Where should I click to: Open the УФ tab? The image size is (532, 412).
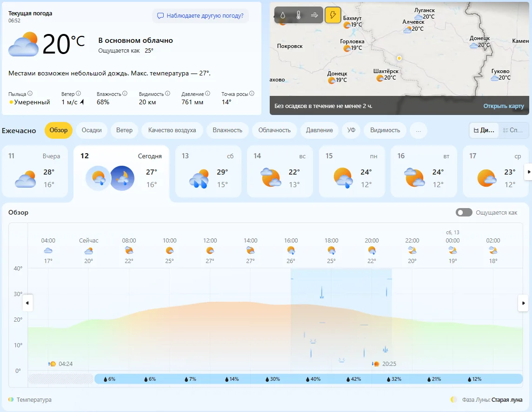[x=351, y=130]
